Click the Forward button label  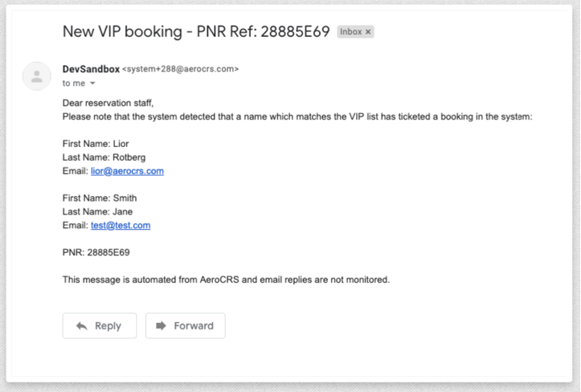point(194,325)
